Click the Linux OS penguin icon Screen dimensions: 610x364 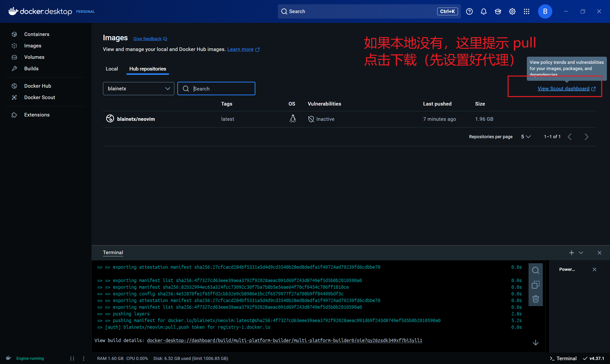[293, 119]
